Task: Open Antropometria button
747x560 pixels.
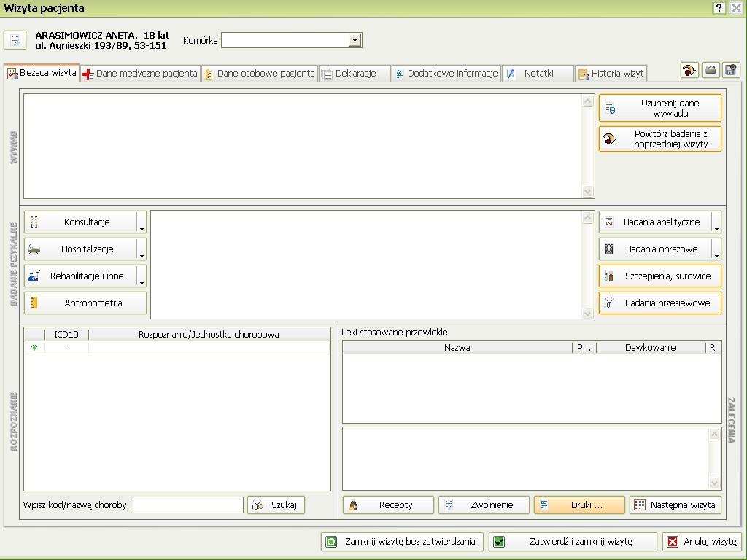Action: (85, 303)
